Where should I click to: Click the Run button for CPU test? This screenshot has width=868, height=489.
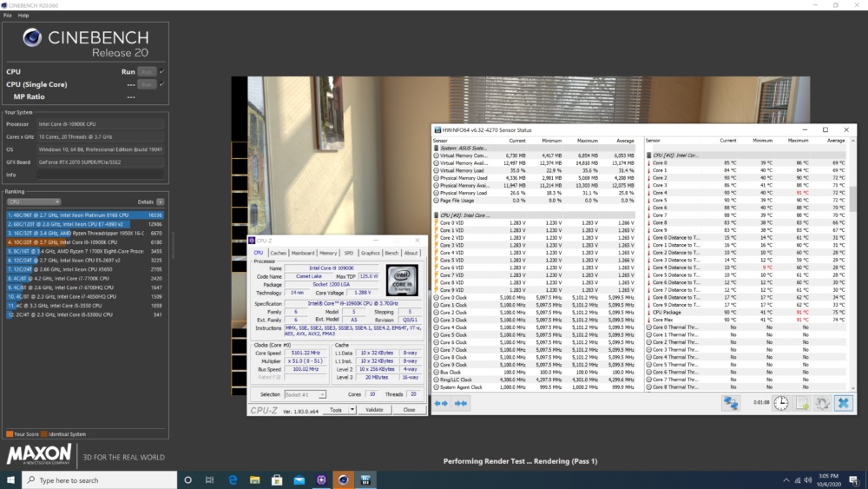point(147,71)
